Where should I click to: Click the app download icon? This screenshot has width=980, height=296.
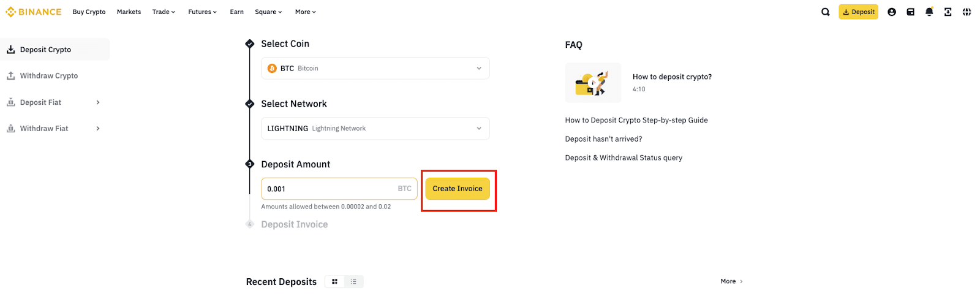[x=948, y=12]
